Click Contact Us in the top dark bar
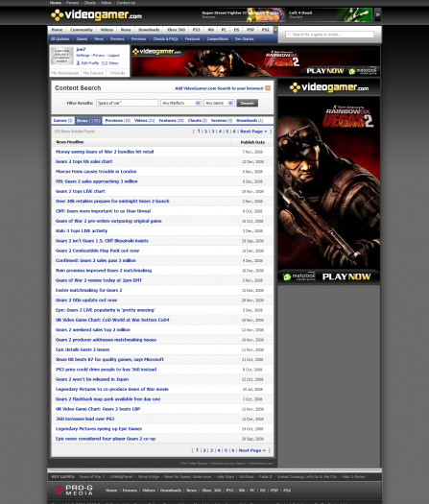The image size is (429, 504). pos(126,3)
